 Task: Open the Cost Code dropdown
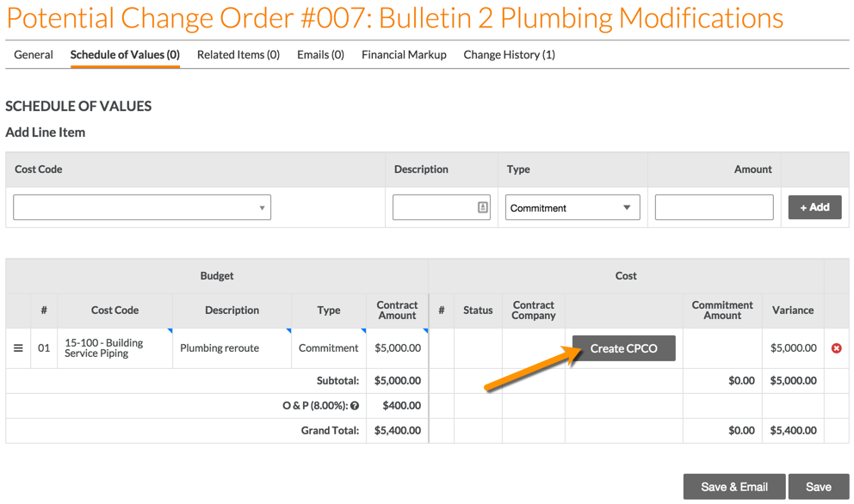click(142, 206)
